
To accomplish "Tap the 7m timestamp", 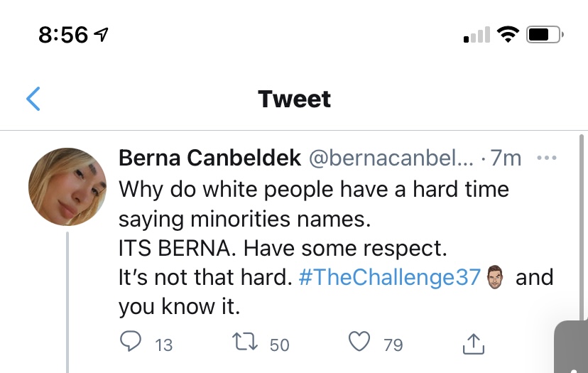I will pos(506,158).
